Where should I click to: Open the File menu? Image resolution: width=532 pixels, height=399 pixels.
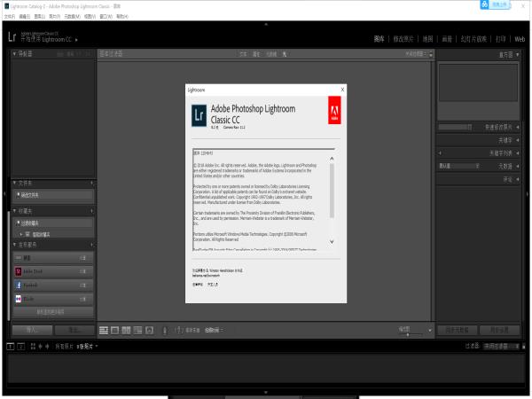(x=10, y=16)
